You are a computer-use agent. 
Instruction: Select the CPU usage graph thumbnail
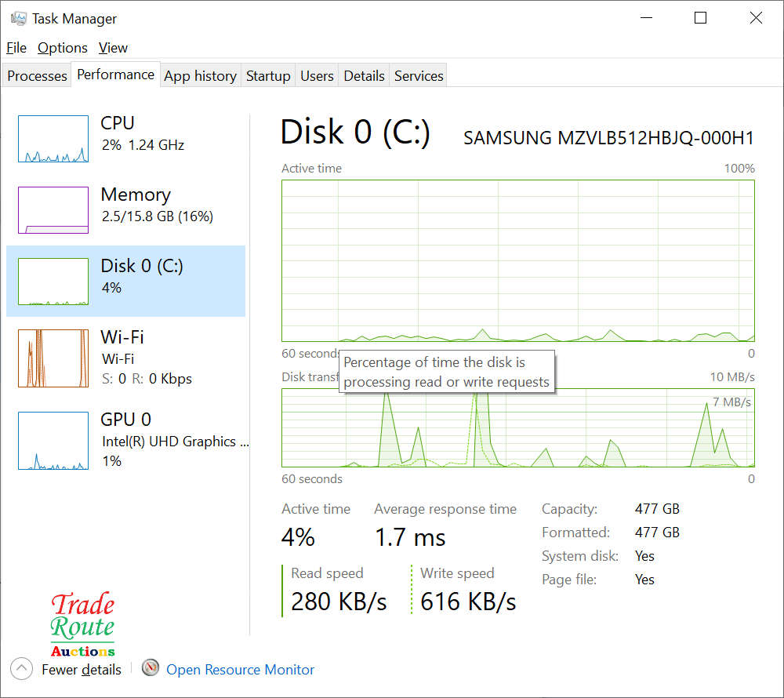coord(53,139)
